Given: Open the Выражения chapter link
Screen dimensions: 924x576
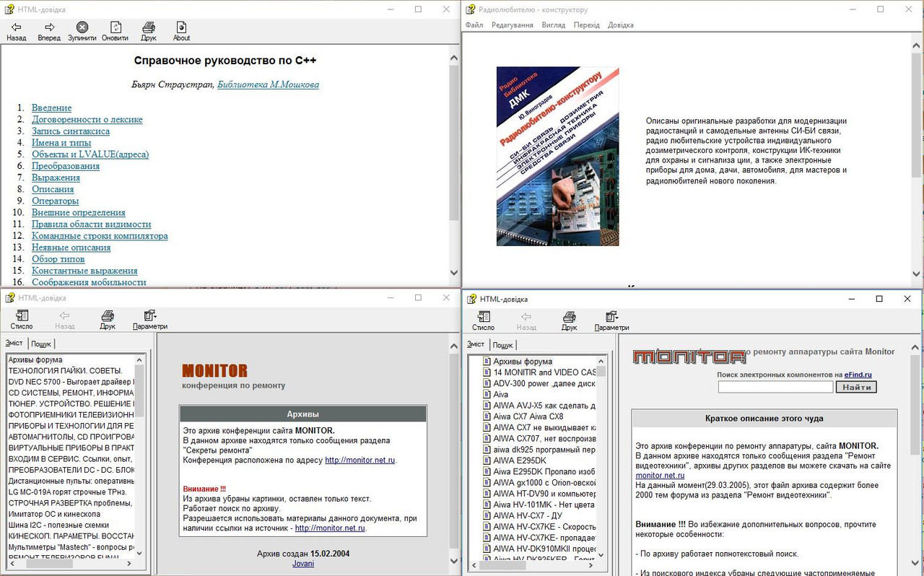Looking at the screenshot, I should (x=56, y=178).
